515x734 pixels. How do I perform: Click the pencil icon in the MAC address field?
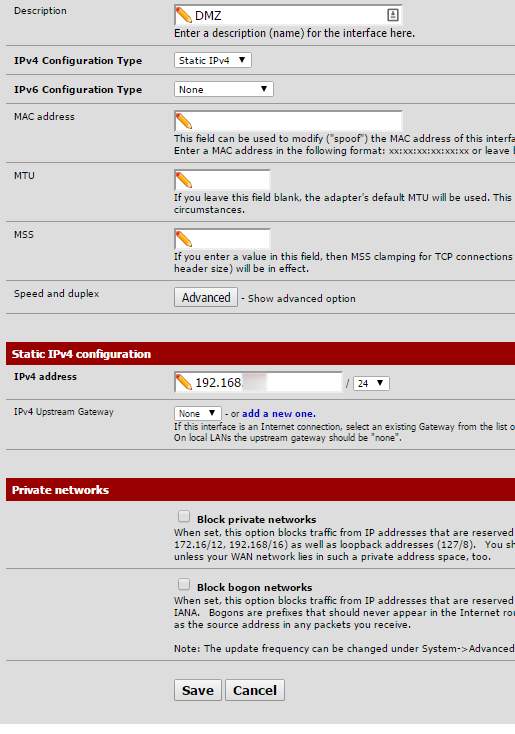click(184, 121)
